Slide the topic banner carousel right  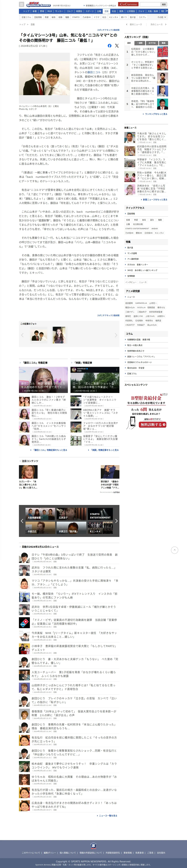tap(117, 521)
